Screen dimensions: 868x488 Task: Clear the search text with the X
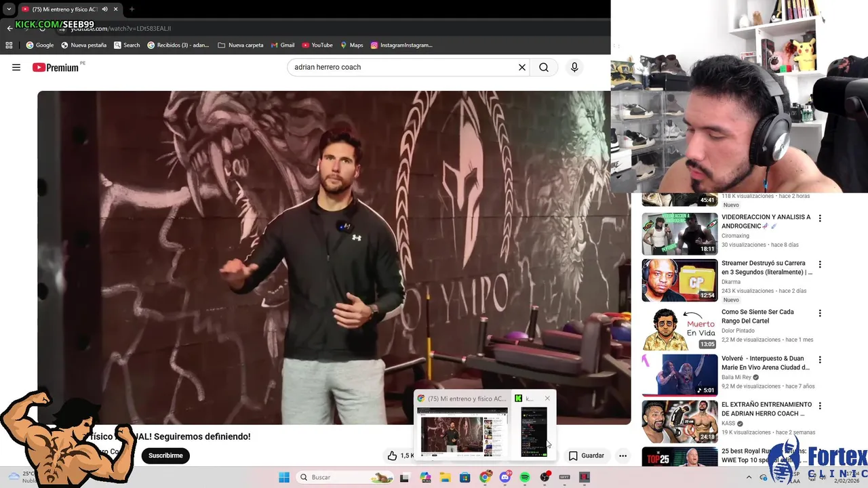(522, 67)
